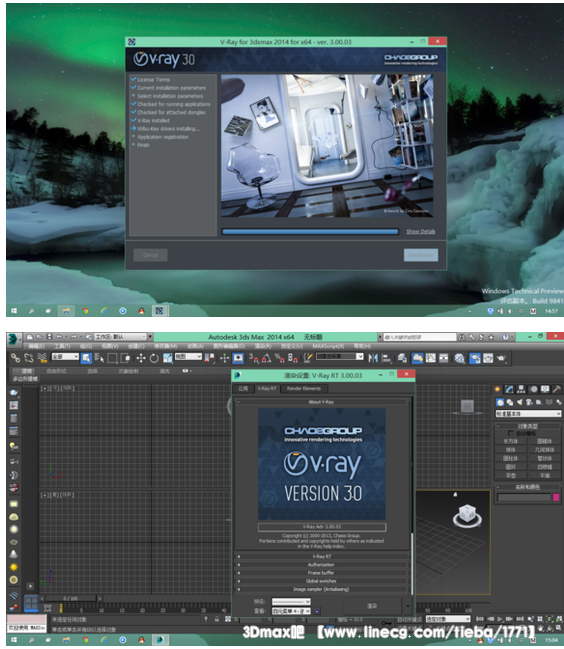Open the Select by Name tool
This screenshot has width=564, height=649.
[x=99, y=358]
